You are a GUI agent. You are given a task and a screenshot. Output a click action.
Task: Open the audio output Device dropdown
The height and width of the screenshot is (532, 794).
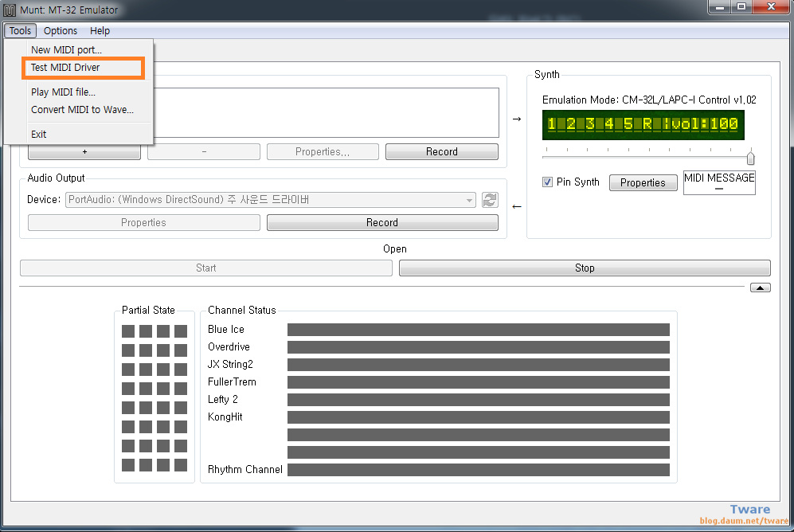pos(271,200)
